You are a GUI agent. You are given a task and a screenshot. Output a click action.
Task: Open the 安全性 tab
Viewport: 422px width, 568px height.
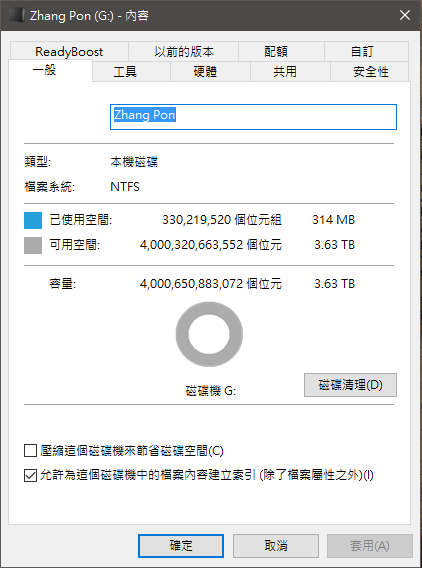click(x=371, y=71)
